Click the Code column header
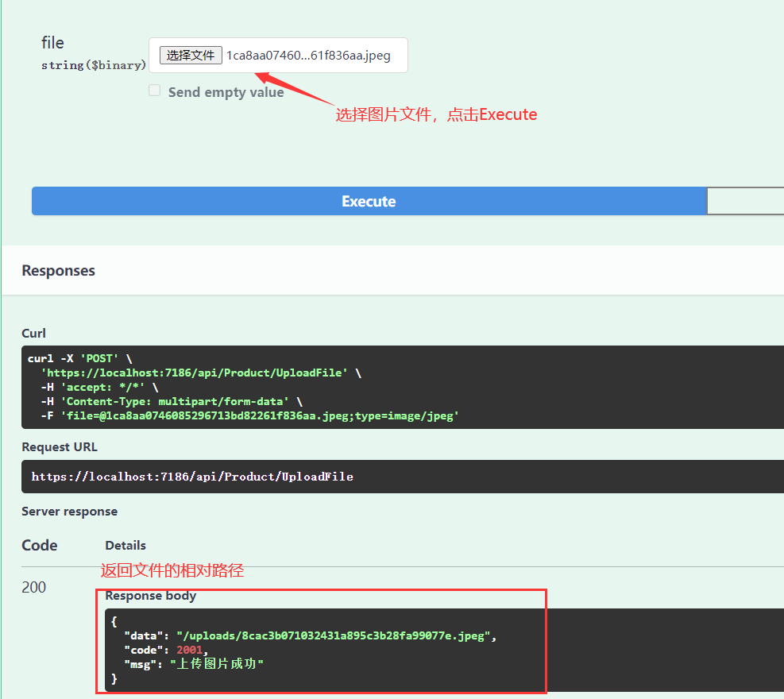Viewport: 784px width, 699px height. click(40, 545)
